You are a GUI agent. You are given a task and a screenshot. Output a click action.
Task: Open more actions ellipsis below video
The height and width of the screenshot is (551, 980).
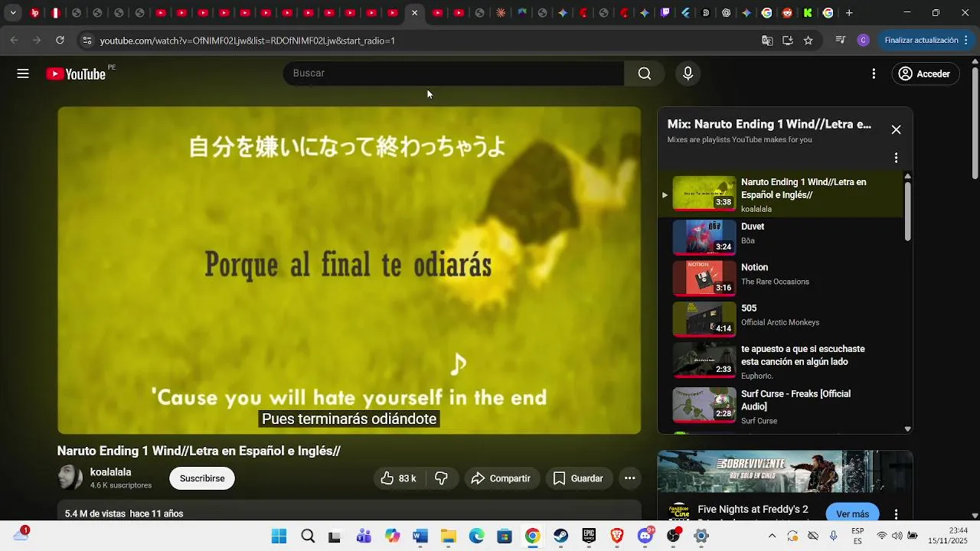click(x=629, y=478)
